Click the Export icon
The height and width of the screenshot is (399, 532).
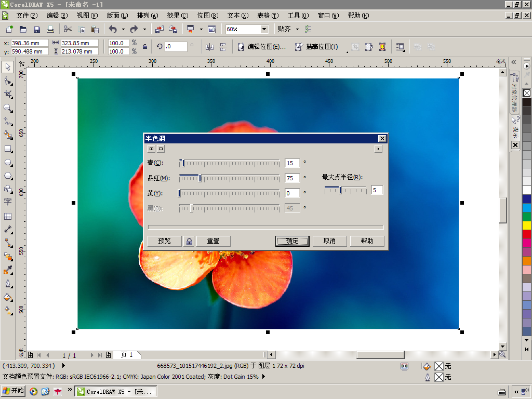click(173, 29)
